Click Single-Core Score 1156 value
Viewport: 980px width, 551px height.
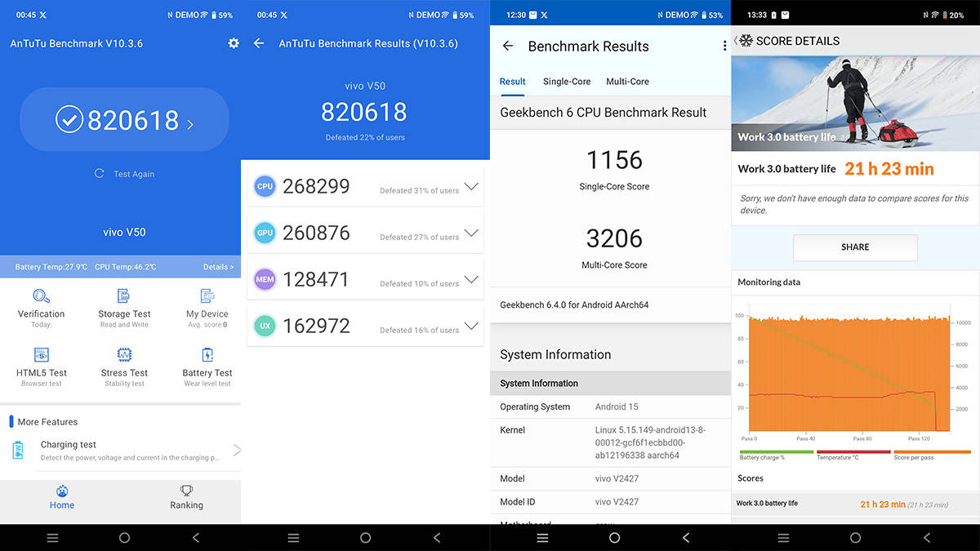[x=614, y=160]
